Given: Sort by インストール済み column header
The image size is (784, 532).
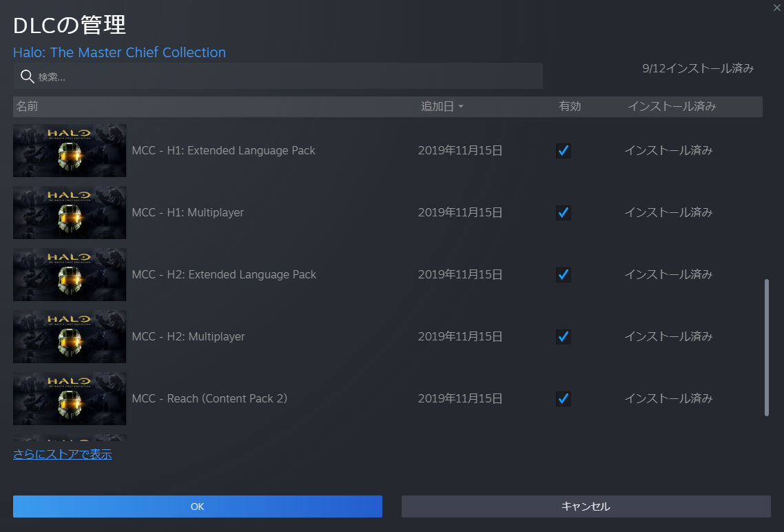Looking at the screenshot, I should 672,106.
